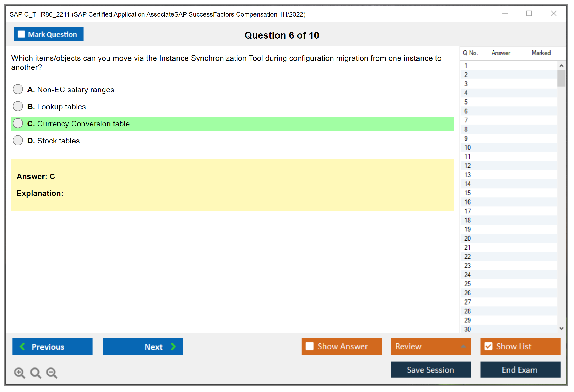Image resolution: width=574 pixels, height=392 pixels.
Task: Toggle the Mark Question checkbox
Action: (x=21, y=34)
